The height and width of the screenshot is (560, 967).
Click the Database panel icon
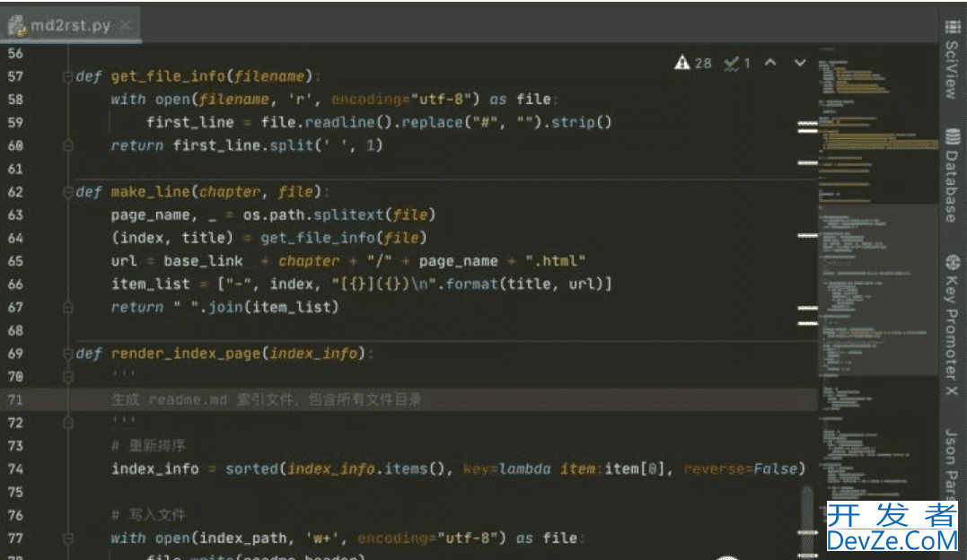pyautogui.click(x=953, y=136)
